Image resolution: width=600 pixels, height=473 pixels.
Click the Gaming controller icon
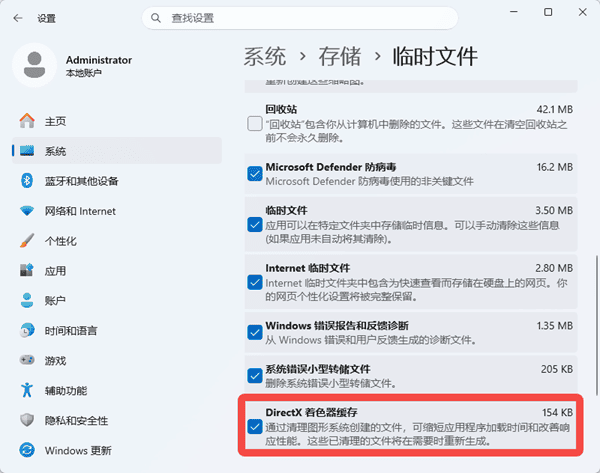[27, 360]
